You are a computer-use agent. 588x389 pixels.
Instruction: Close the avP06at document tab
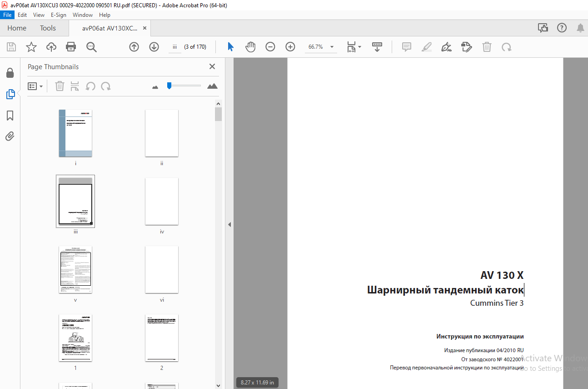point(145,28)
